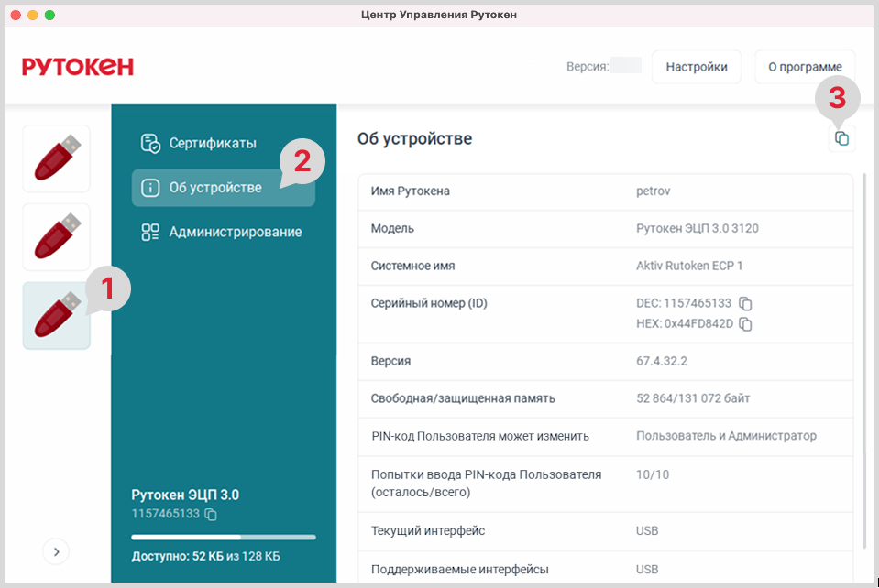Copy the DEC serial number 1157465133

(746, 303)
